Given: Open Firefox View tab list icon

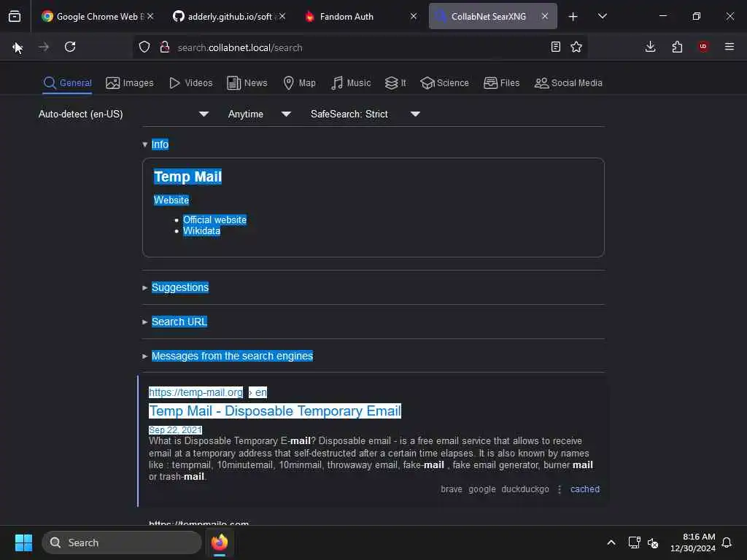Looking at the screenshot, I should 15,16.
